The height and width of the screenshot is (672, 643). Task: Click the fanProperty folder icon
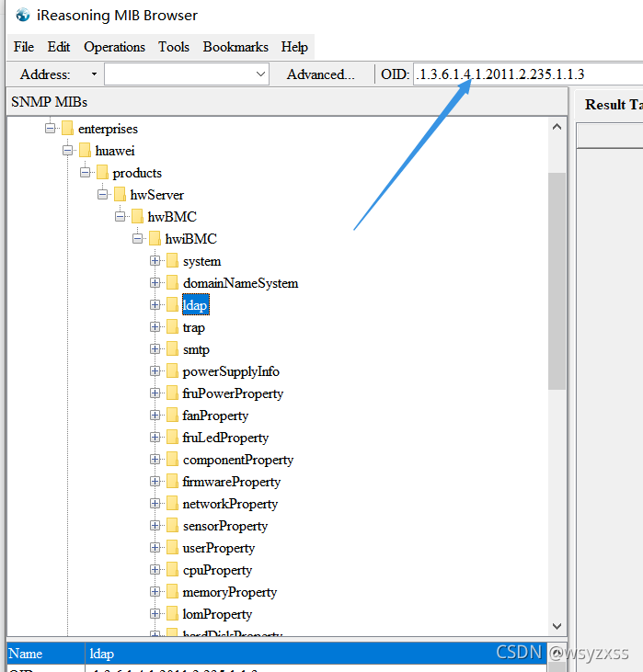tap(172, 415)
